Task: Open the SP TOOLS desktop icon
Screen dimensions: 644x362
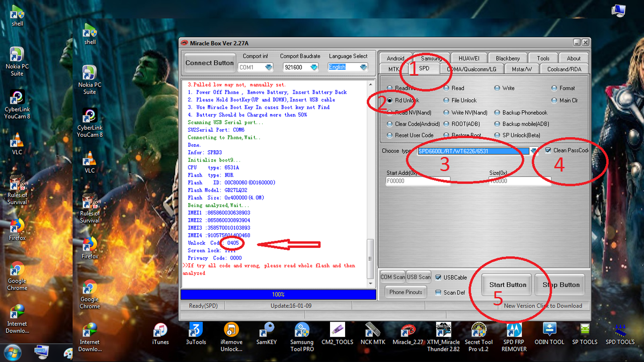Action: tap(585, 334)
